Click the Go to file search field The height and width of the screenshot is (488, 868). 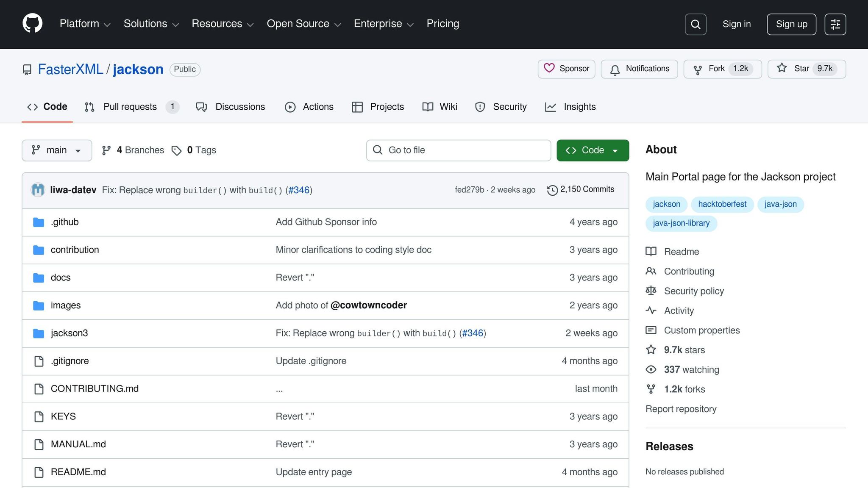click(x=459, y=150)
